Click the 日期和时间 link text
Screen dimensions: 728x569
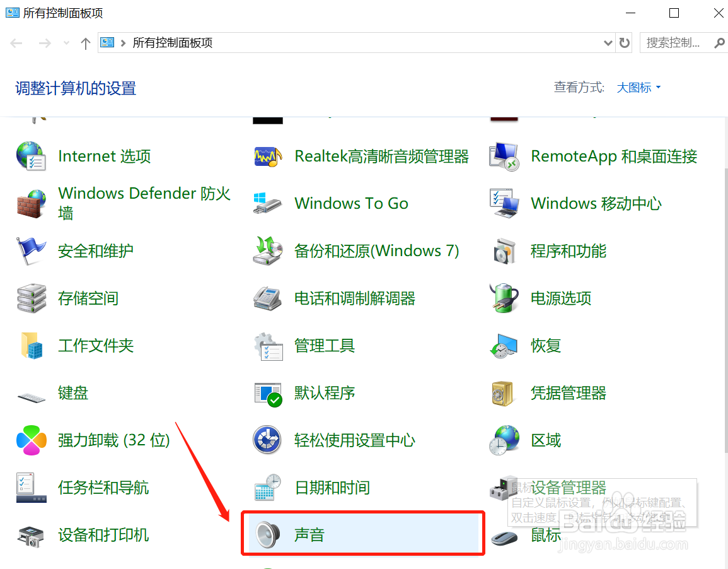332,488
